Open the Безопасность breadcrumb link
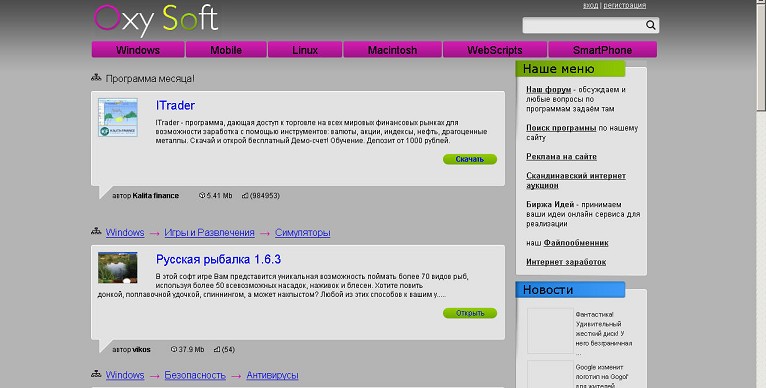Image resolution: width=766 pixels, height=388 pixels. [x=195, y=375]
